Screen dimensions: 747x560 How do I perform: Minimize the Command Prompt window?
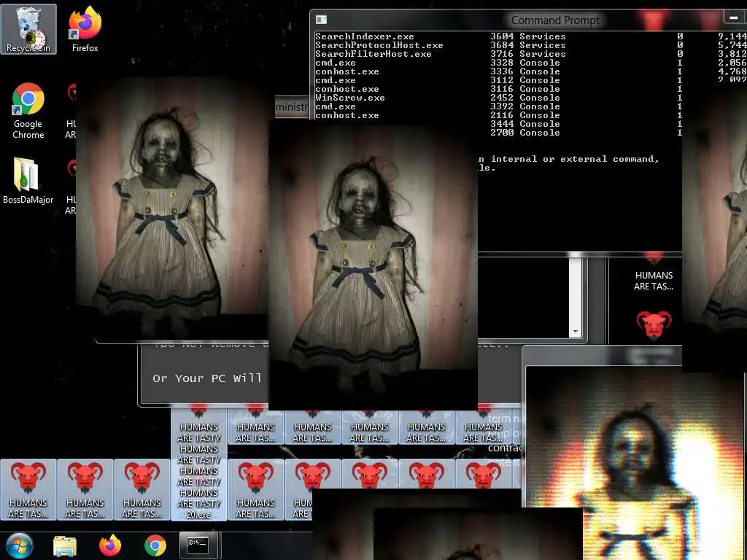734,17
